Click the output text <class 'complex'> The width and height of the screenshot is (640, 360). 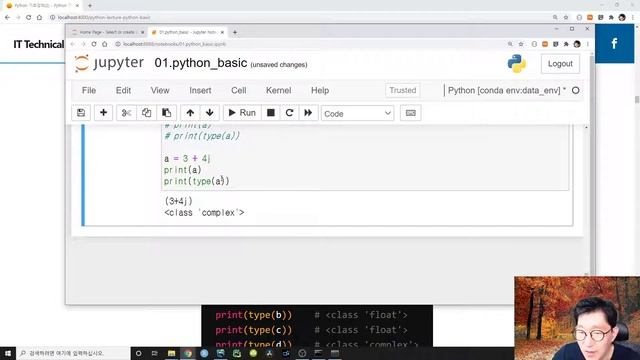204,213
